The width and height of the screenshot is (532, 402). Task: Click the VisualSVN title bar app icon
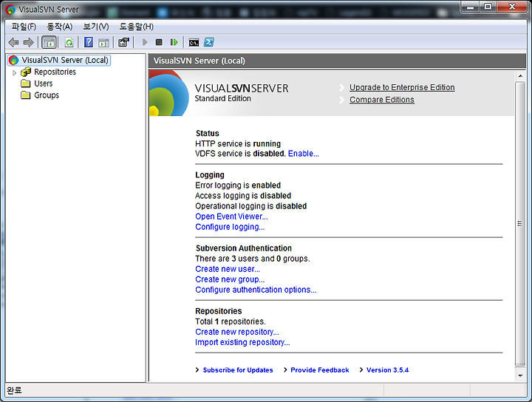[x=10, y=10]
